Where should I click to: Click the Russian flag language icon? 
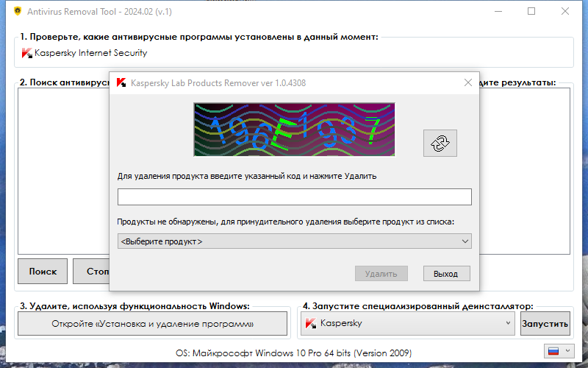coord(553,351)
